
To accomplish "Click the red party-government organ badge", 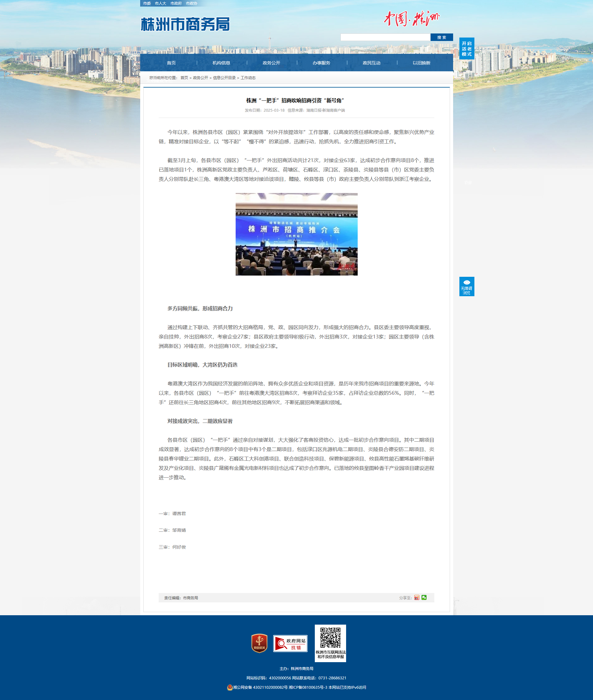I will pyautogui.click(x=259, y=643).
